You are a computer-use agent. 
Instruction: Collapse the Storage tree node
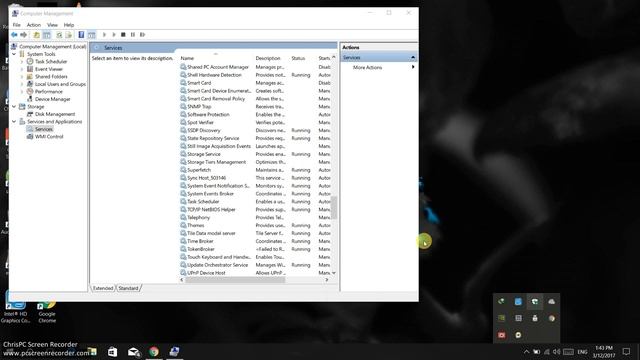(14, 107)
